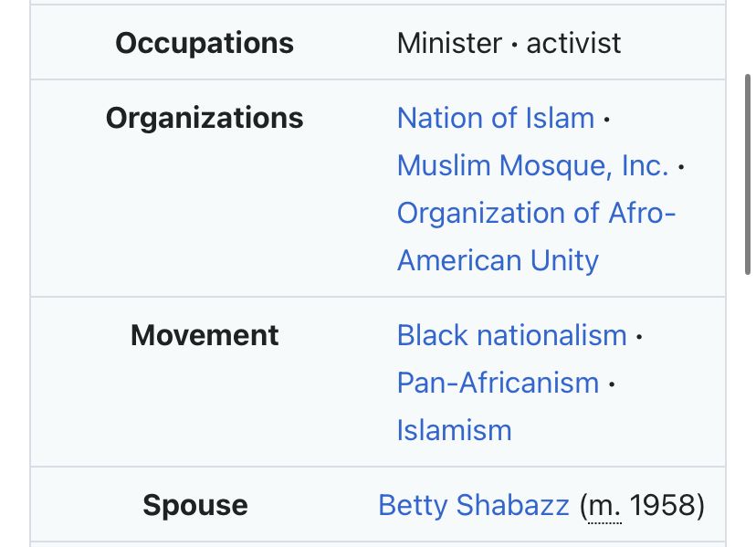
Task: Click the dotted-underlined m. abbreviation
Action: click(x=604, y=508)
